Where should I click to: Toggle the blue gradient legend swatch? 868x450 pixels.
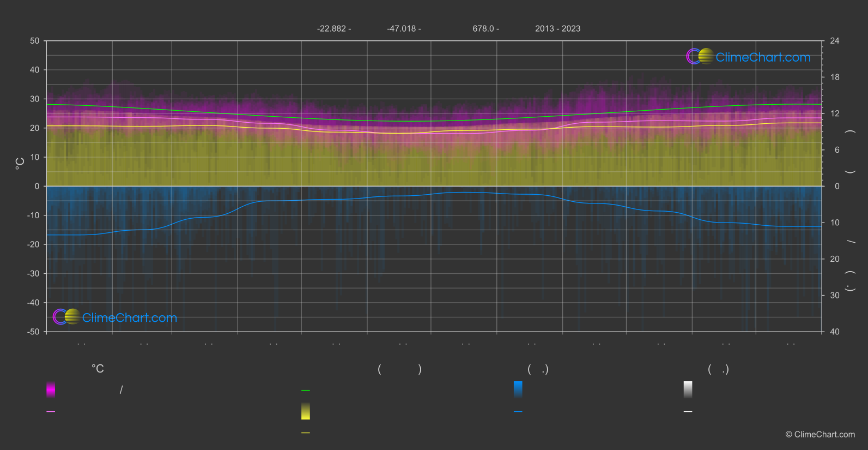pos(518,389)
